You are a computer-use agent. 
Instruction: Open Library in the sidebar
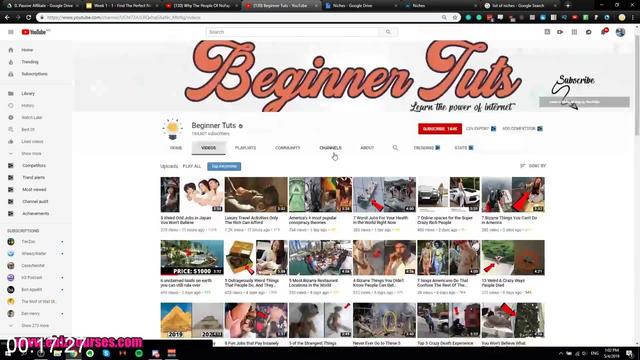(28, 93)
